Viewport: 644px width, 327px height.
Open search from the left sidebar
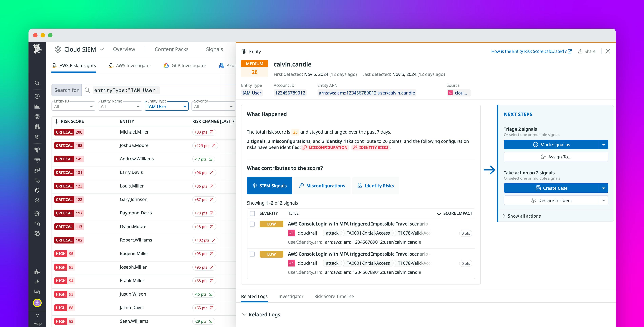37,83
